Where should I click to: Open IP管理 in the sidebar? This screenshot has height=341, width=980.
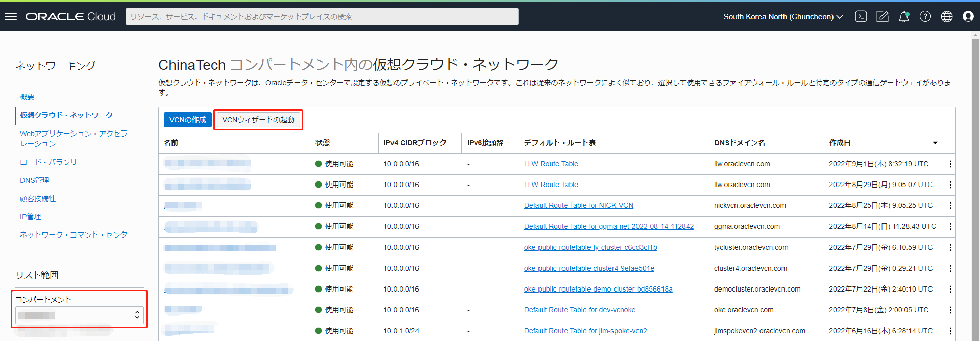[x=31, y=217]
